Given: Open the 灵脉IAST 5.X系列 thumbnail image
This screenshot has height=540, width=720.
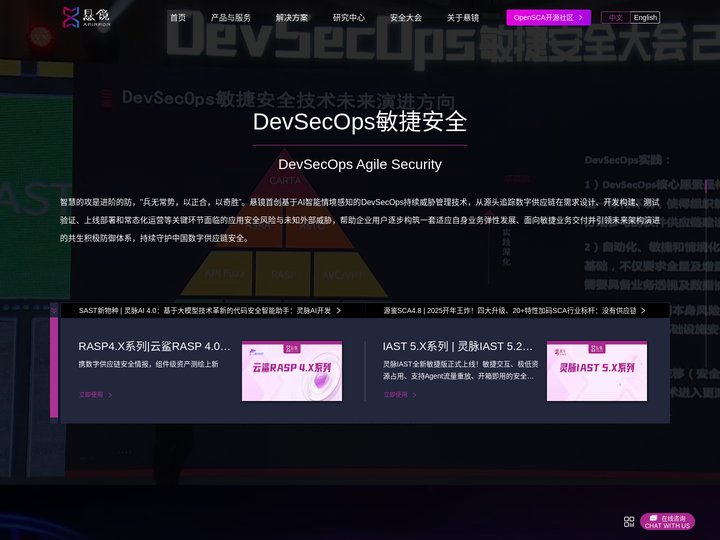Looking at the screenshot, I should (x=597, y=371).
